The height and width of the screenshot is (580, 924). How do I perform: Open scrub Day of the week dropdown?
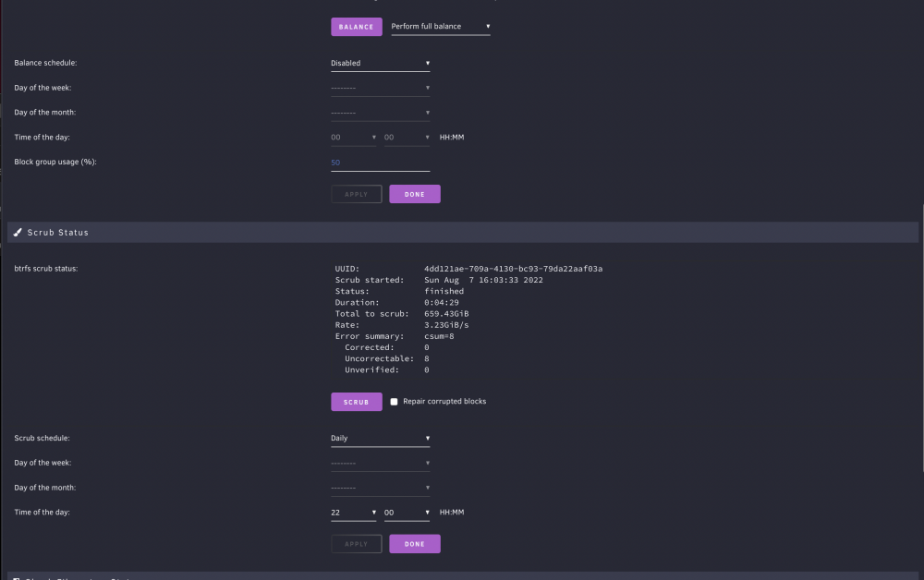[x=380, y=463]
